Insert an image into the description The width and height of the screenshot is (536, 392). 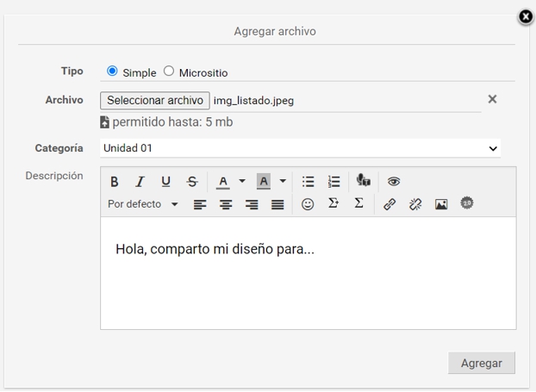(x=441, y=204)
